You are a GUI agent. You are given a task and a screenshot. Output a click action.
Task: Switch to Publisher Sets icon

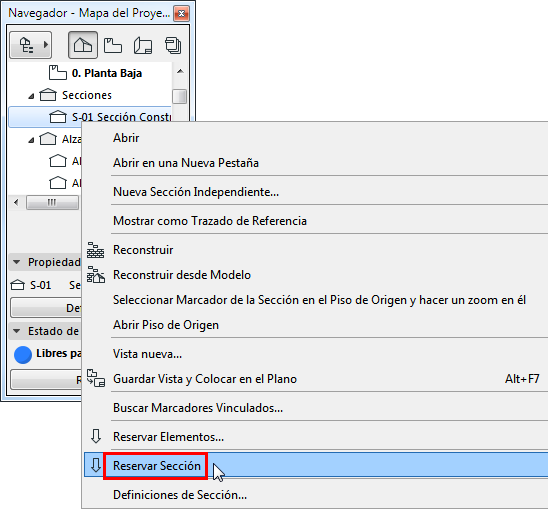coord(173,45)
